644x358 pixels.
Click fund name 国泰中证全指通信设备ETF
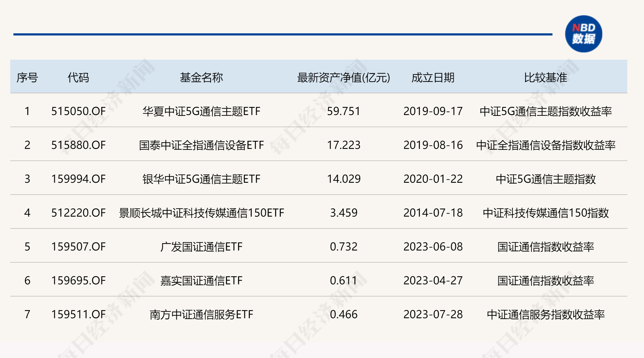point(201,145)
